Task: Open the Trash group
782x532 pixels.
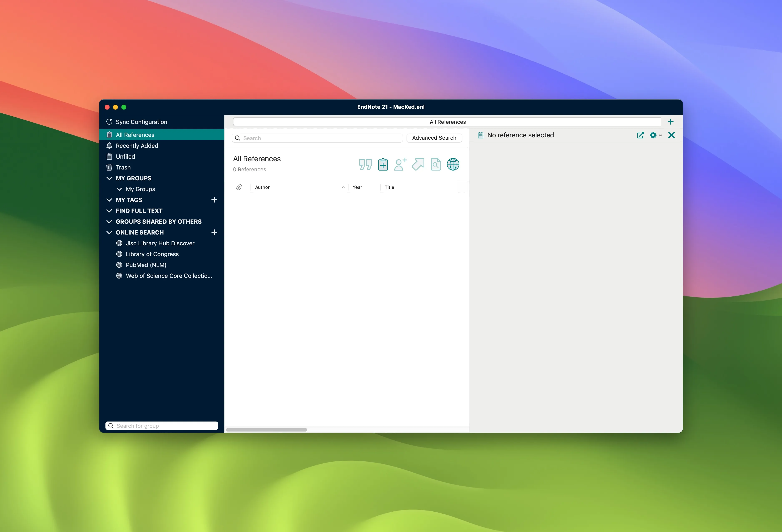Action: point(162,167)
